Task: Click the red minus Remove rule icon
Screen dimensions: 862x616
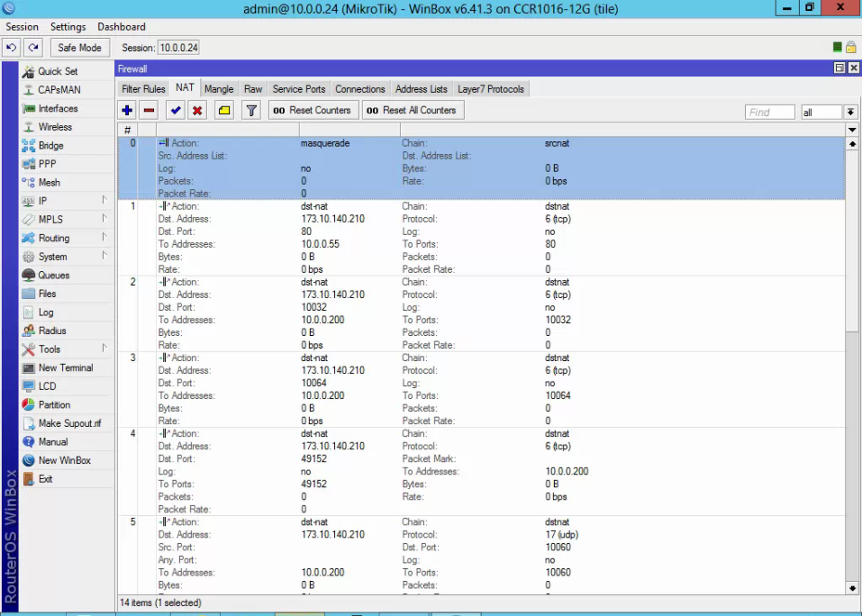Action: [x=150, y=110]
